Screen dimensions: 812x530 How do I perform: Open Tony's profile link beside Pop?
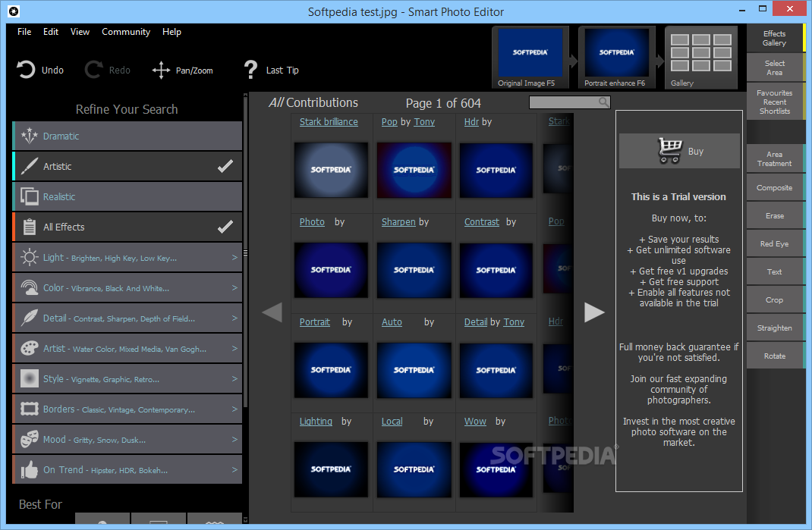pos(424,121)
